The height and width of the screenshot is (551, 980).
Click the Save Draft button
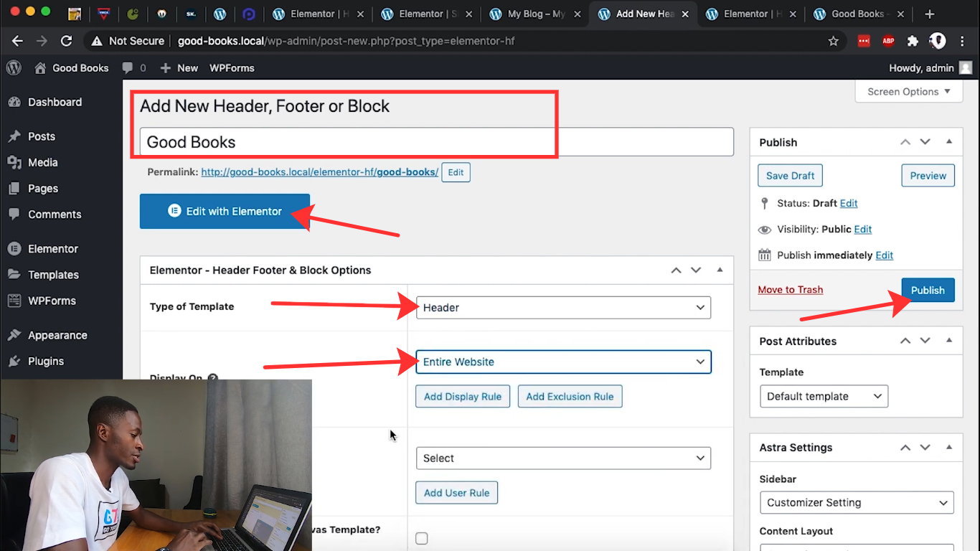point(790,176)
